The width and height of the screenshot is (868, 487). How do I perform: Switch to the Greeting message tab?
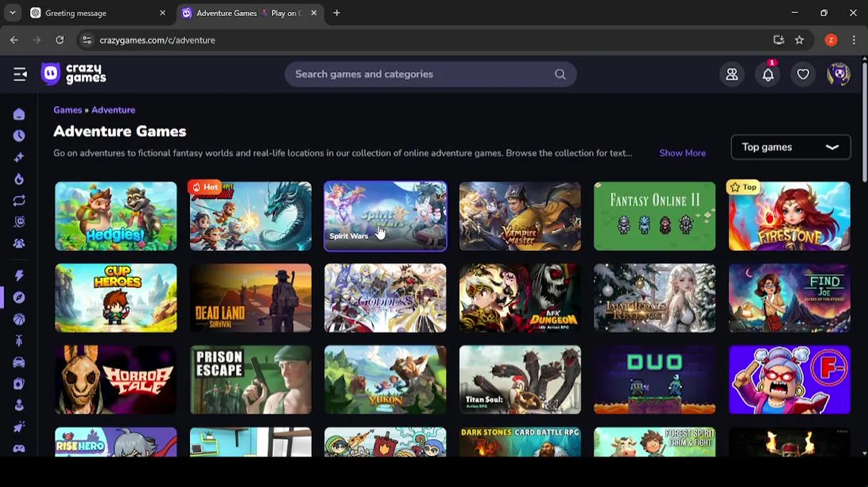click(99, 13)
